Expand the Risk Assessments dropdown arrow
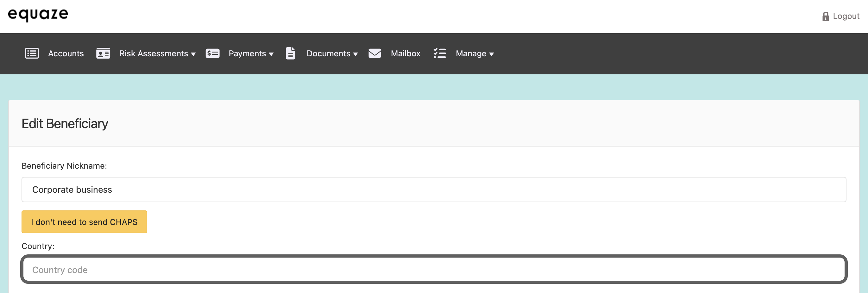The image size is (868, 293). tap(193, 54)
